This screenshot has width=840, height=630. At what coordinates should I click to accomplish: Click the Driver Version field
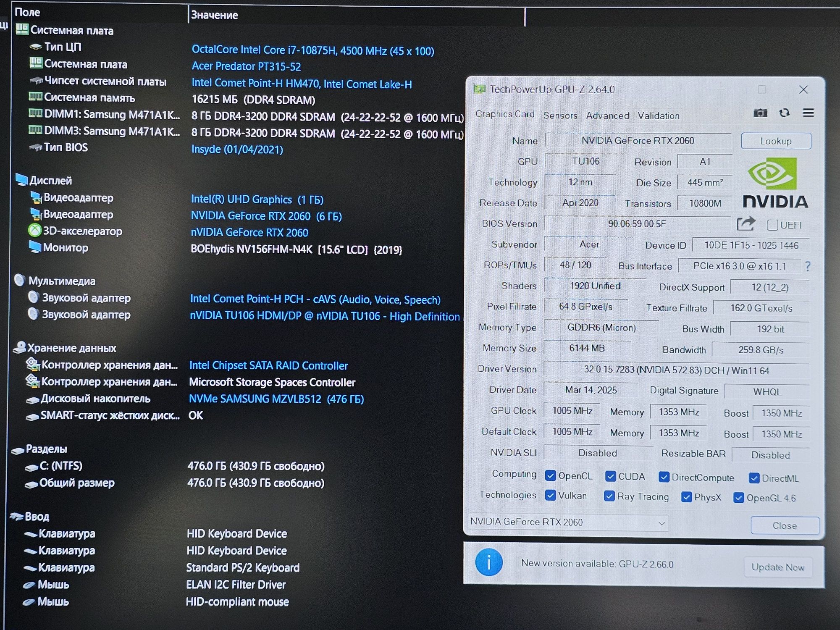[x=676, y=370]
